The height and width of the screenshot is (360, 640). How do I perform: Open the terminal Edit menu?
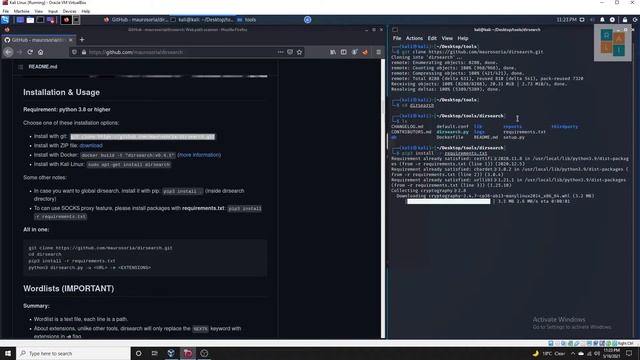pos(432,38)
